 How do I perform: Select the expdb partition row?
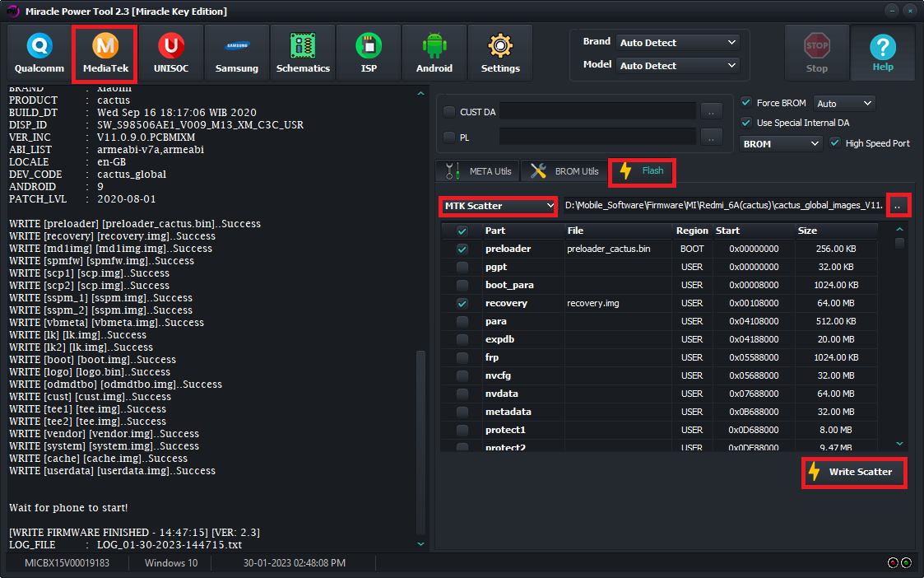point(659,339)
